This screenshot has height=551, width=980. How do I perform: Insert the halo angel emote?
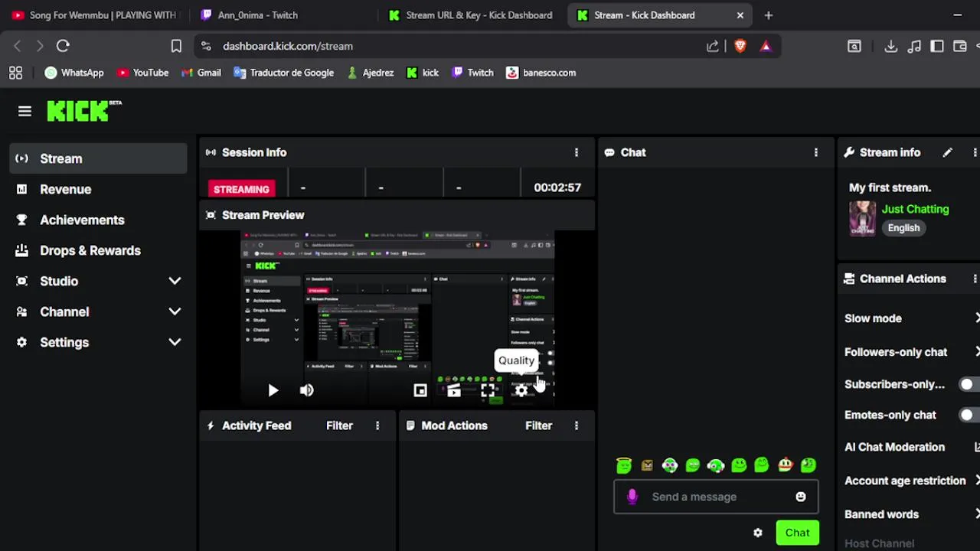pos(624,465)
